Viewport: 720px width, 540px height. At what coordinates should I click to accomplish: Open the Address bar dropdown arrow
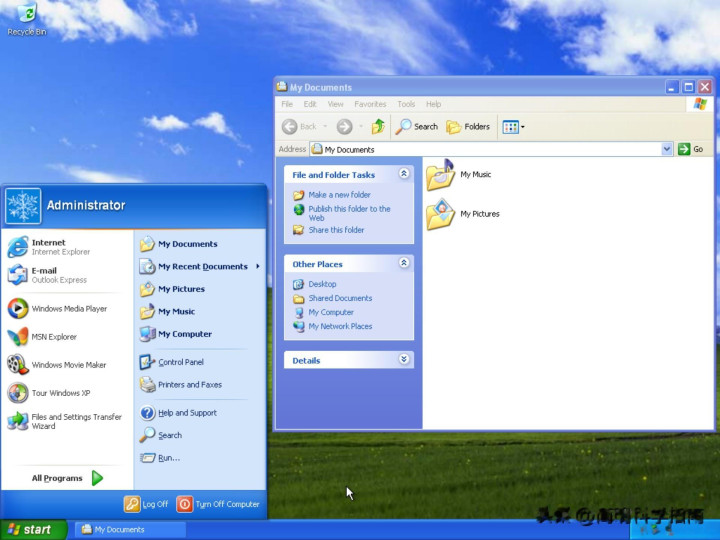(667, 149)
